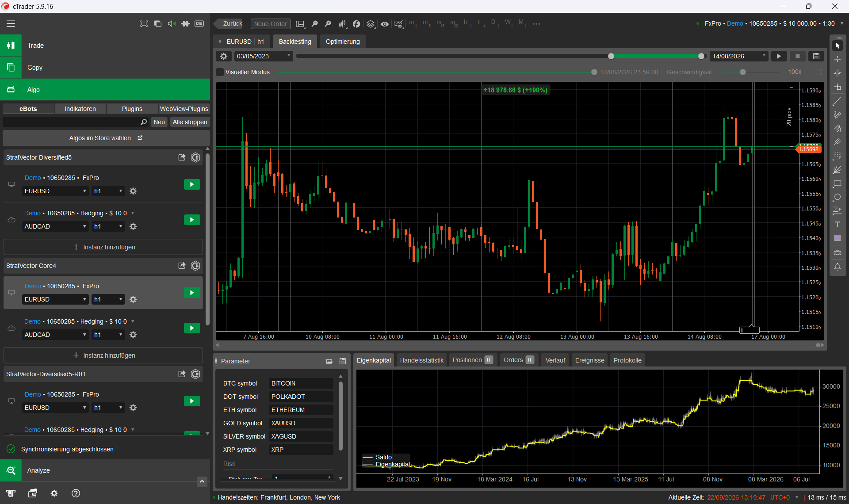Select the crosshair cursor tool
This screenshot has width=849, height=504.
pyautogui.click(x=838, y=59)
